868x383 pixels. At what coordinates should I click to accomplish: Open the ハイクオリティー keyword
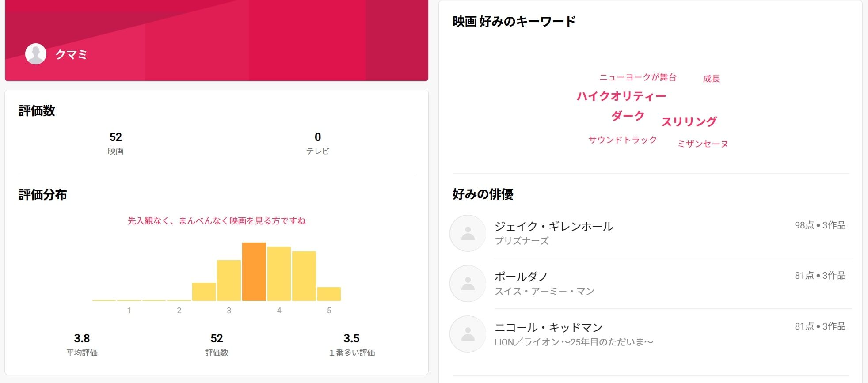point(621,96)
